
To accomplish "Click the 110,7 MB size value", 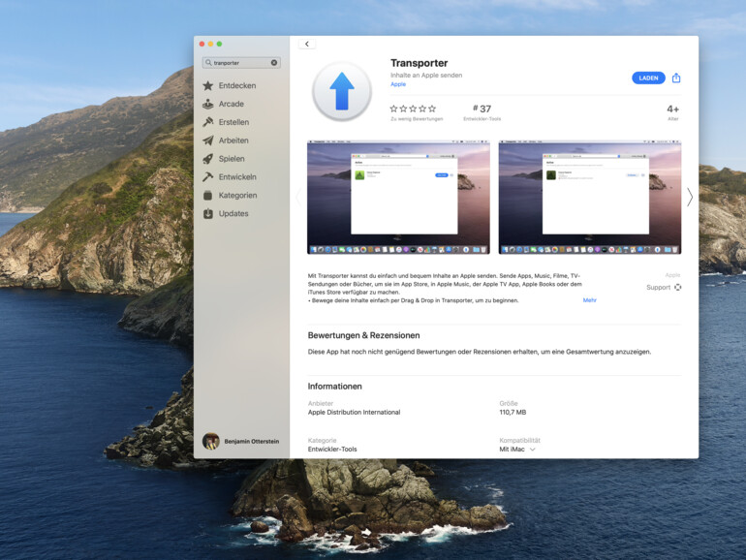I will pyautogui.click(x=513, y=413).
